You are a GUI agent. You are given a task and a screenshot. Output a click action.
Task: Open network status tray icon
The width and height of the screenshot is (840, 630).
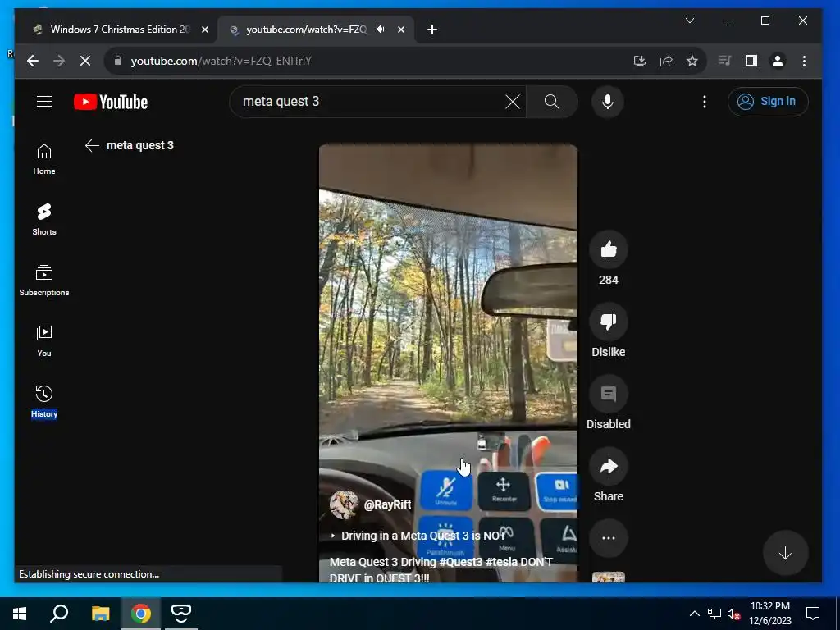point(714,614)
